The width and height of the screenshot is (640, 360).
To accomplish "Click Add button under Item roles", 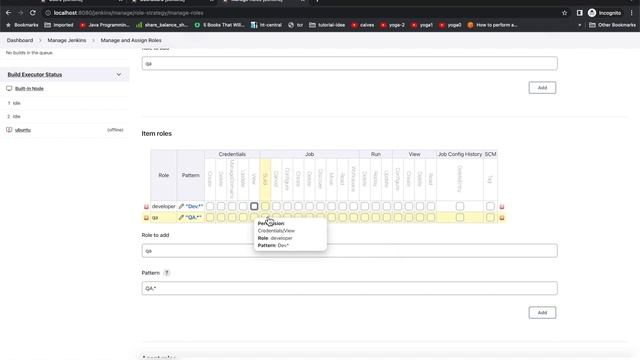I will pos(542,313).
